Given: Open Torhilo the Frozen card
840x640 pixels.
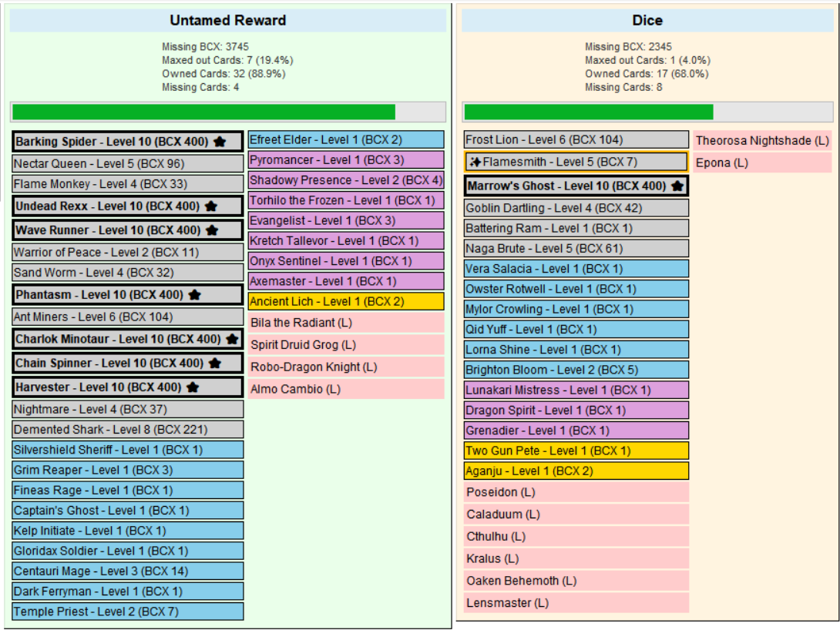Looking at the screenshot, I should tap(346, 200).
